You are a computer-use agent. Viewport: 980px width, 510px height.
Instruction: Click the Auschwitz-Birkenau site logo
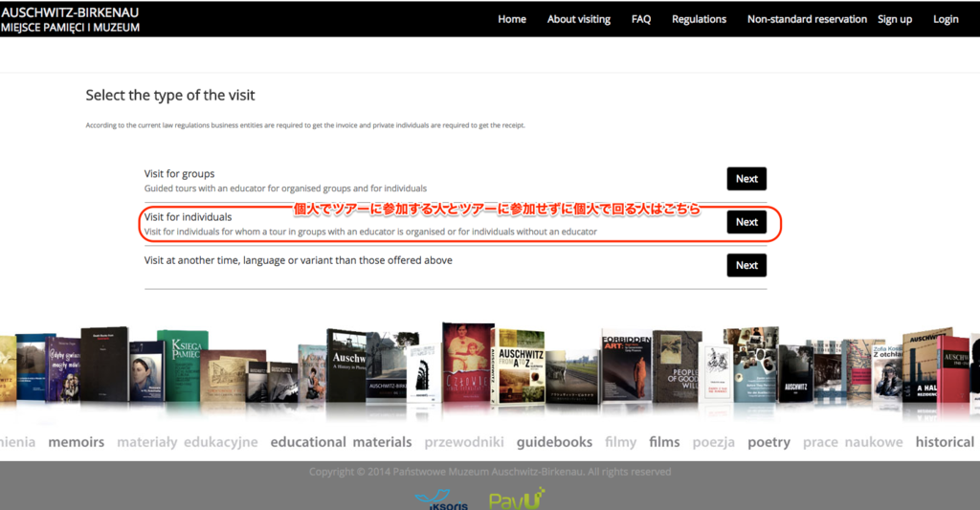70,19
